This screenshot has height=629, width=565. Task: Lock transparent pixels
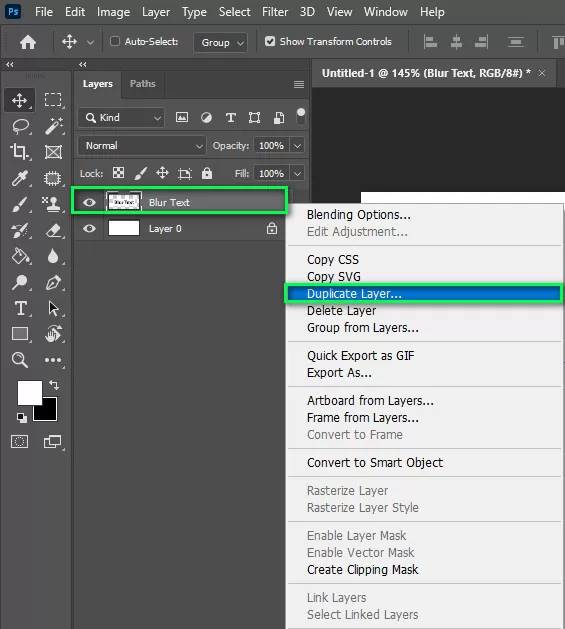118,173
